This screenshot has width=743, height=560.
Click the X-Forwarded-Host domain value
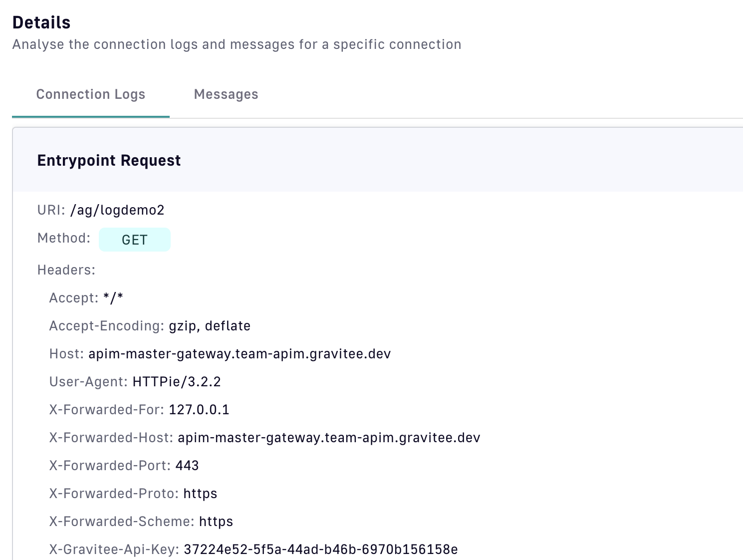pyautogui.click(x=329, y=438)
